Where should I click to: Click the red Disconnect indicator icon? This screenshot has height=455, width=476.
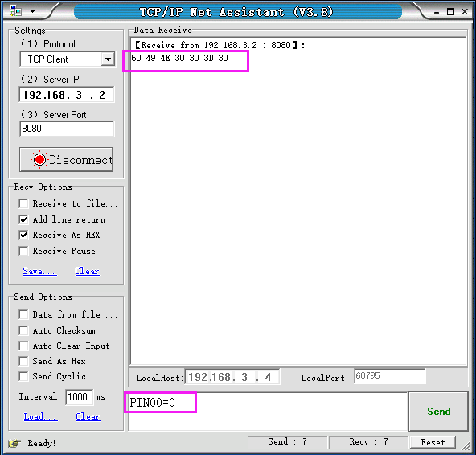pyautogui.click(x=39, y=160)
